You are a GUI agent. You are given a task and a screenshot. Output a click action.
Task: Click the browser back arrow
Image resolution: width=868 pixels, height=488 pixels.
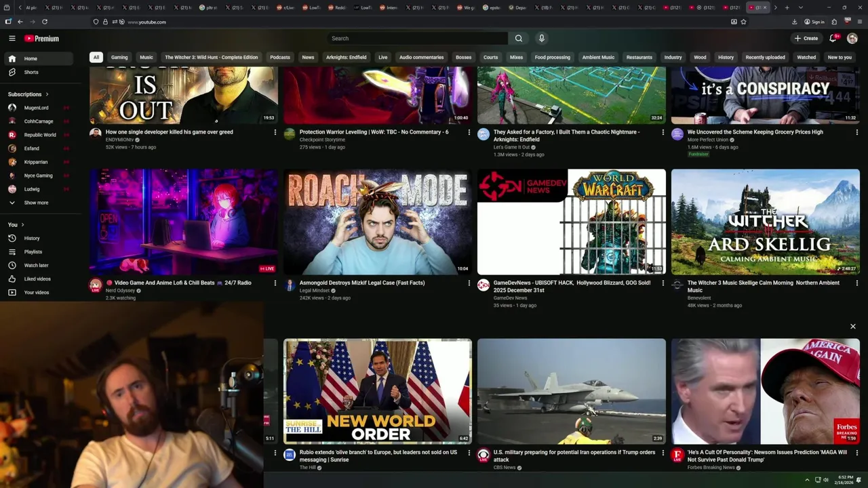(20, 22)
